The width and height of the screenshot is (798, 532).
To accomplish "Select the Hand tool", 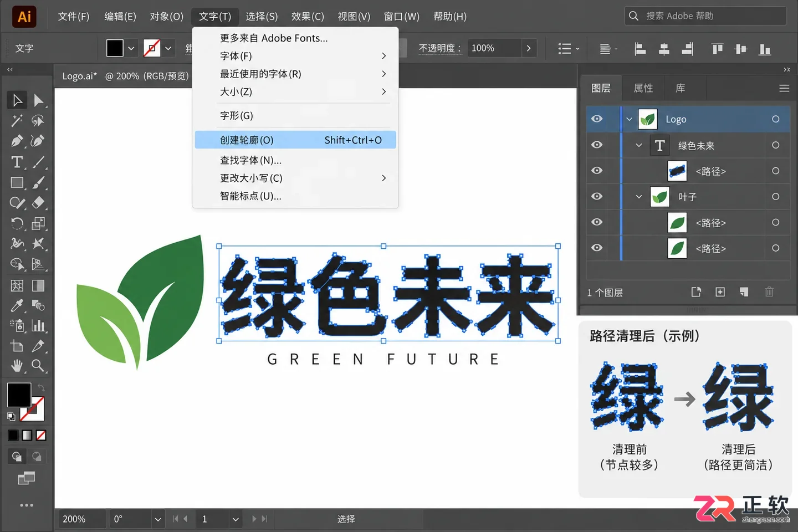I will click(17, 366).
